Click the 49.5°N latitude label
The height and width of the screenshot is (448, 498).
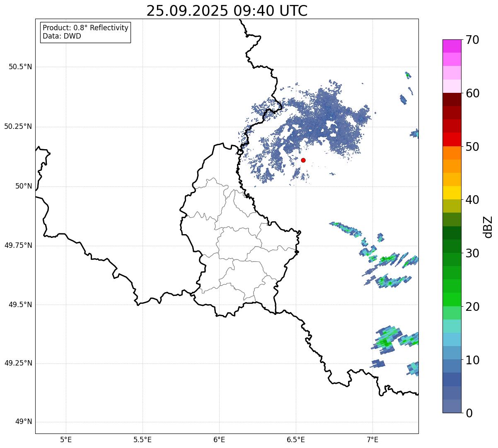[20, 305]
